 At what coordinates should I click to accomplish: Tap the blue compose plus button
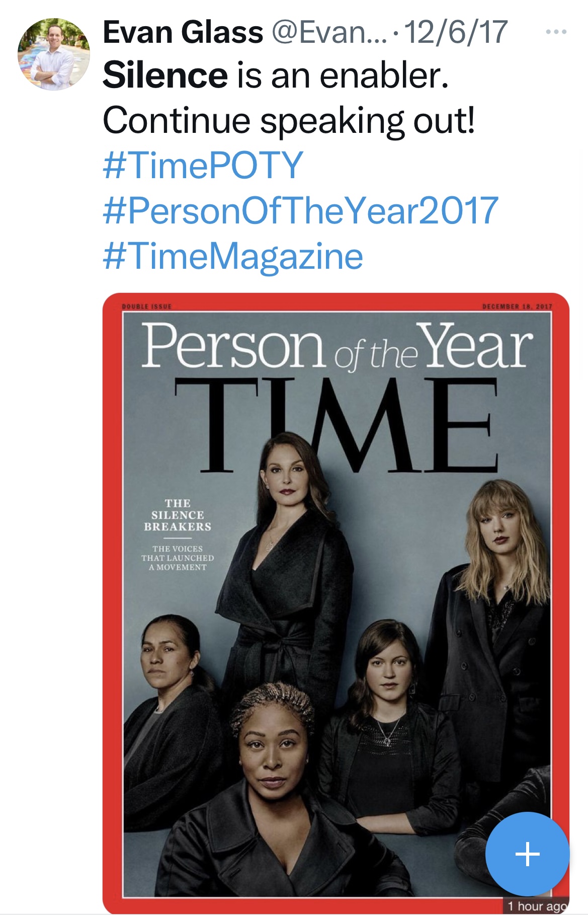[x=527, y=854]
